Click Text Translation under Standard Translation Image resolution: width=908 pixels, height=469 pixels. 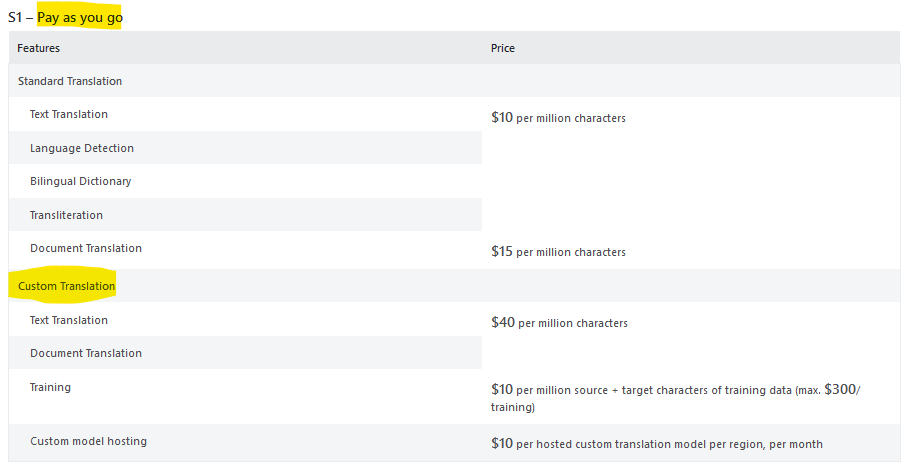[x=69, y=114]
